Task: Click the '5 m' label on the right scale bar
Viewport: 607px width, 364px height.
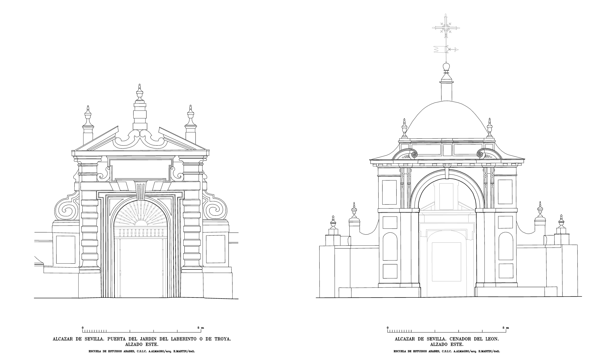Action: 506,328
